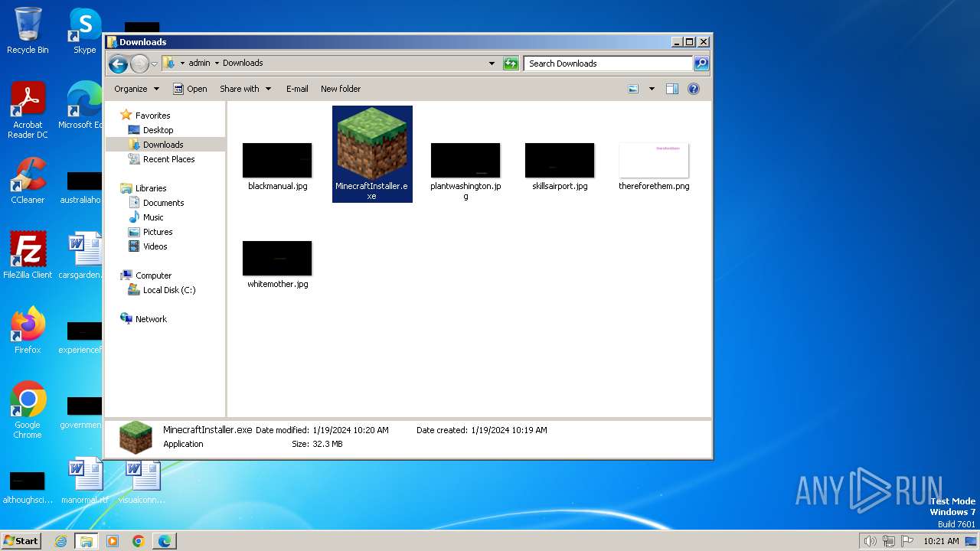Click Open in the toolbar
The width and height of the screenshot is (980, 551).
click(190, 89)
